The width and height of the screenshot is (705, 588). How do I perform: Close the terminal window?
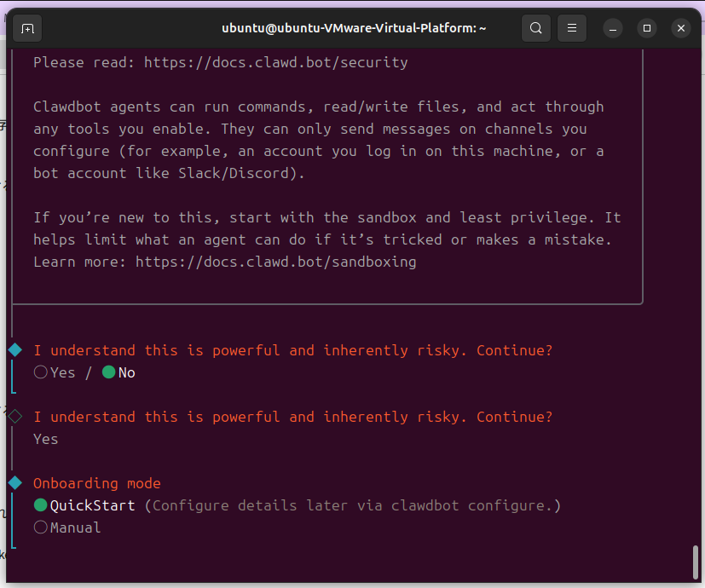[680, 28]
